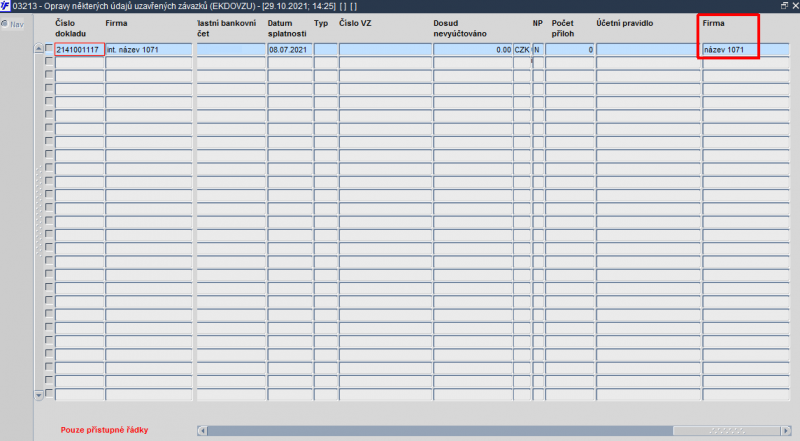Click the NP field showing N
Screen dimensions: 800x441
pos(538,50)
